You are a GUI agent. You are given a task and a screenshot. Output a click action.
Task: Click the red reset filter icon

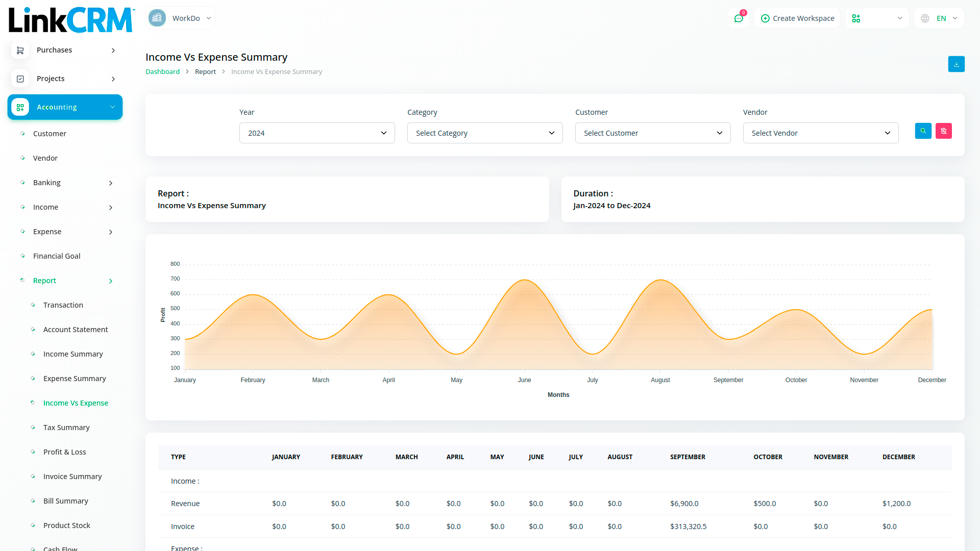943,131
